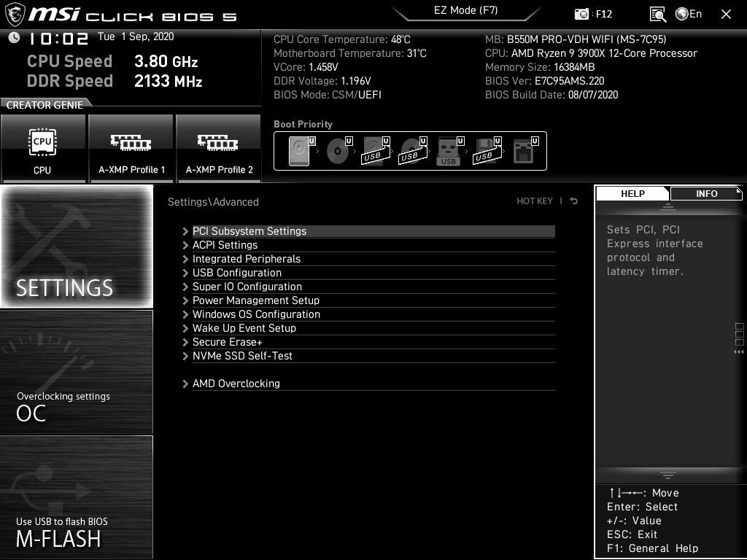Expand chevron beside Power Management Setup

tap(185, 300)
